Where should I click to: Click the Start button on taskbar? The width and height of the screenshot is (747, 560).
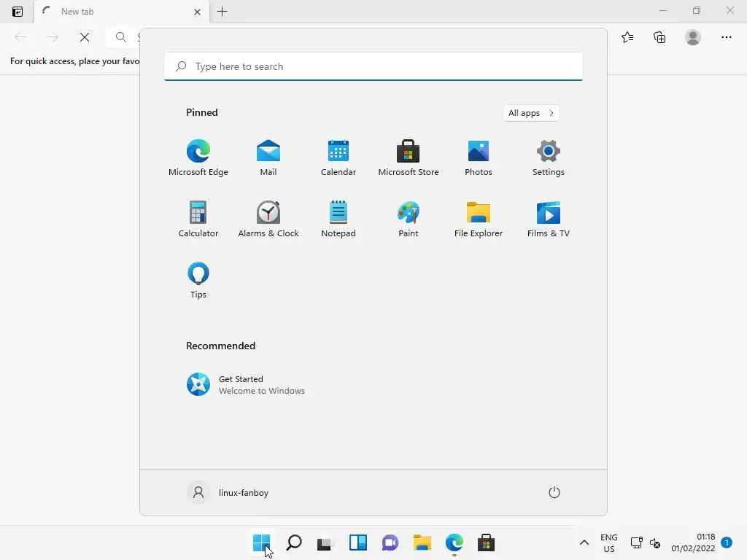point(262,542)
